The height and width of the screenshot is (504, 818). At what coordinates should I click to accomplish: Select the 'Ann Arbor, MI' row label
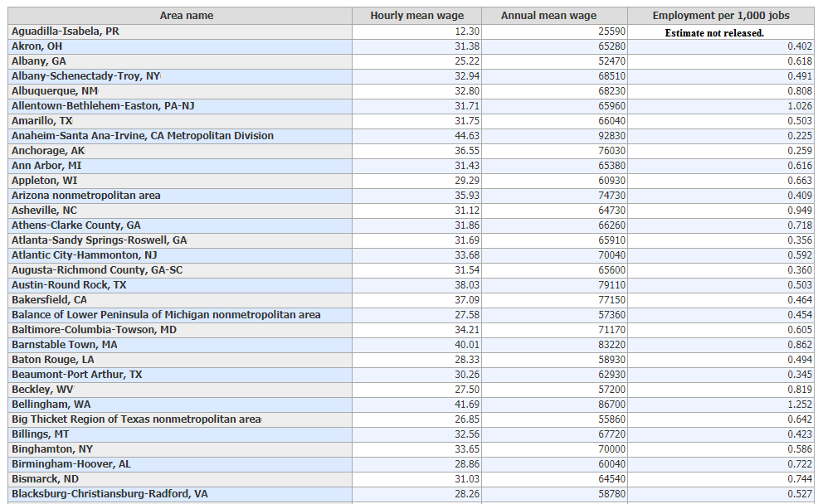tap(46, 166)
